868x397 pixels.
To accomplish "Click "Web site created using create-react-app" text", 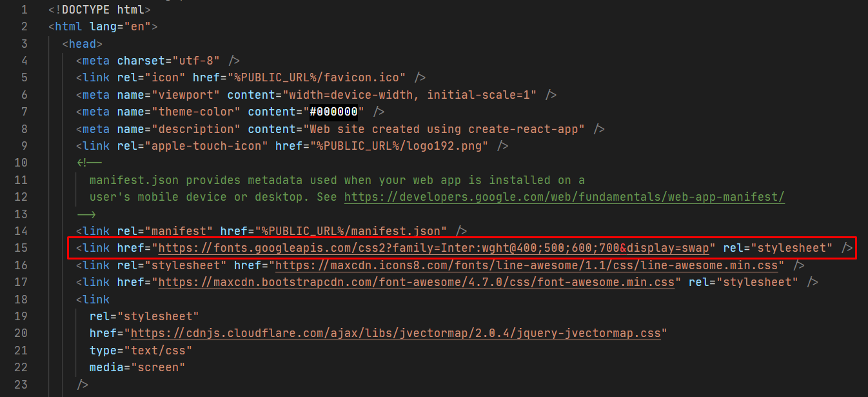I will click(444, 128).
